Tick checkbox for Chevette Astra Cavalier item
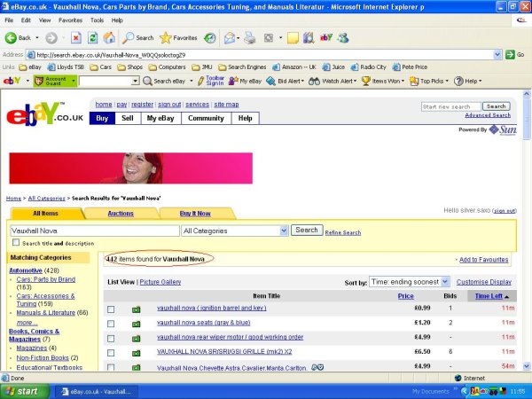This screenshot has width=532, height=399. click(x=111, y=367)
